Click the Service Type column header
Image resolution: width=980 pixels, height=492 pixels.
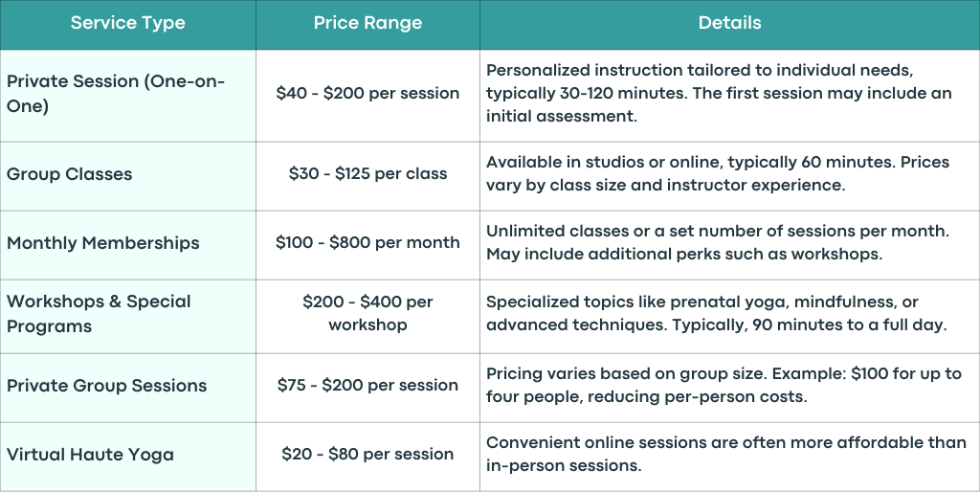(127, 23)
